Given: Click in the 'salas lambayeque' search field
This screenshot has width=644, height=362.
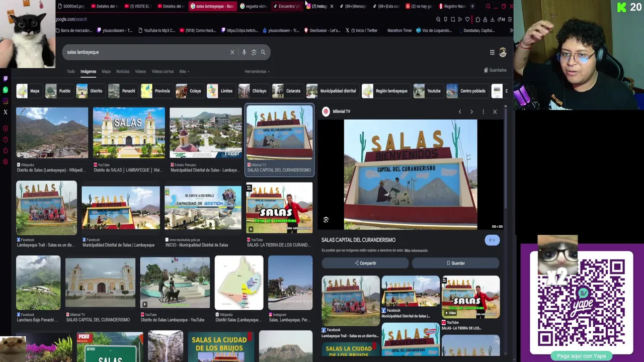Looking at the screenshot, I should pyautogui.click(x=146, y=52).
